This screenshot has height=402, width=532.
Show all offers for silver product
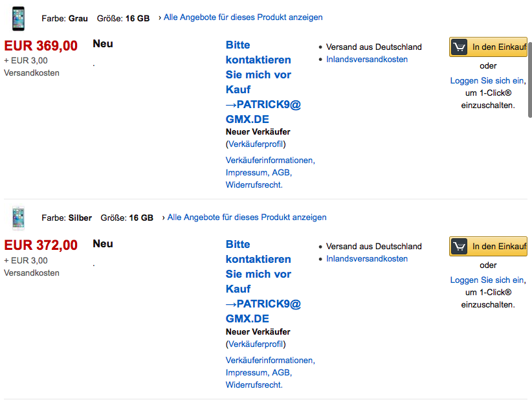point(247,218)
